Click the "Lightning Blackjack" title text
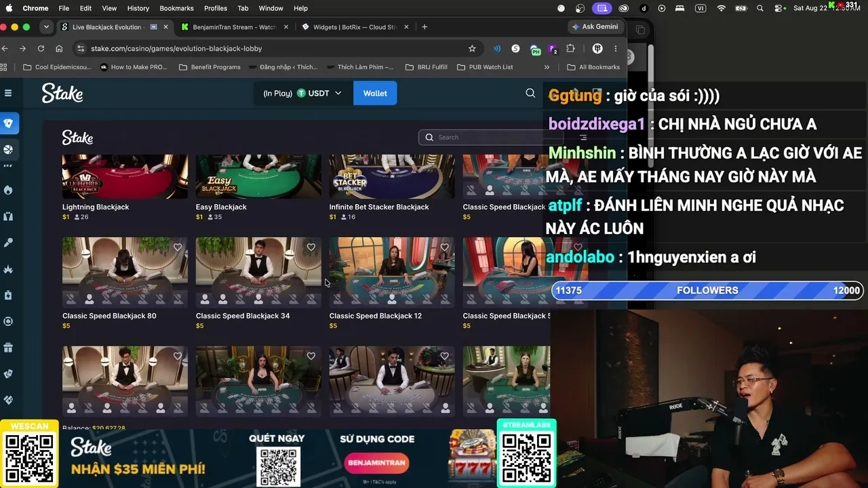 pos(96,207)
